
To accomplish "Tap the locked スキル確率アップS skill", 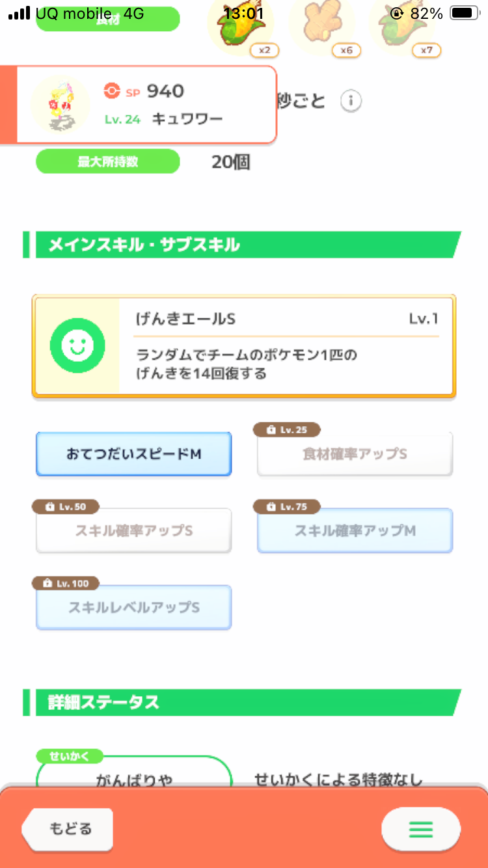I will coord(133,530).
